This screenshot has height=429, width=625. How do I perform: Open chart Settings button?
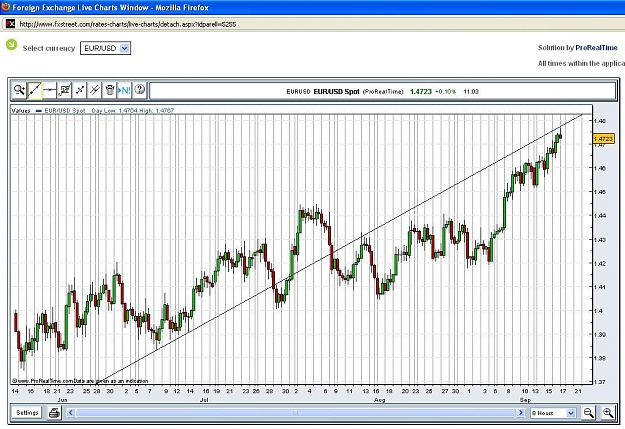(x=27, y=413)
